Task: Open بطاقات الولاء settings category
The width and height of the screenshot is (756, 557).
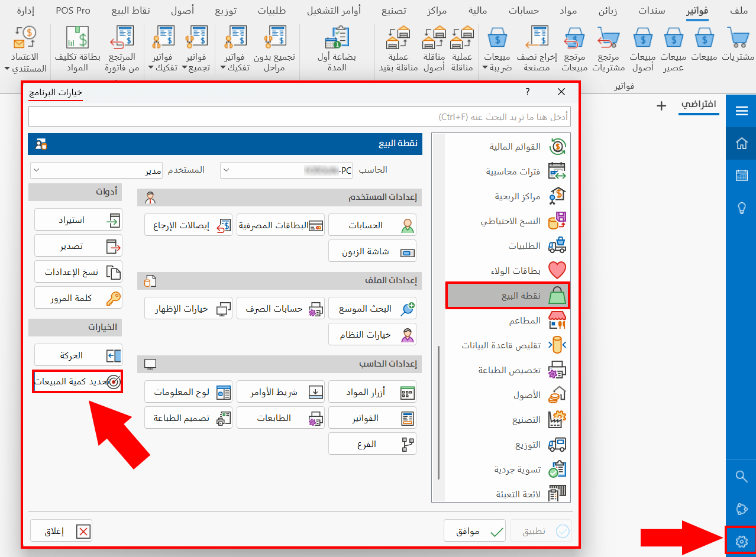Action: coord(508,270)
